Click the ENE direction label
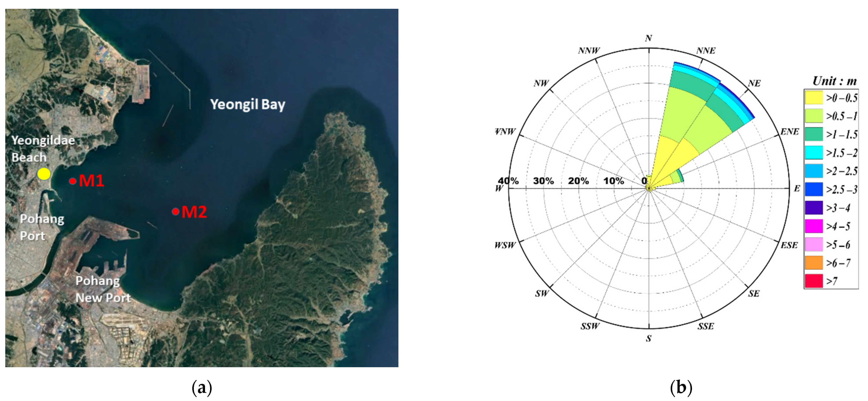868x401 pixels. (790, 132)
